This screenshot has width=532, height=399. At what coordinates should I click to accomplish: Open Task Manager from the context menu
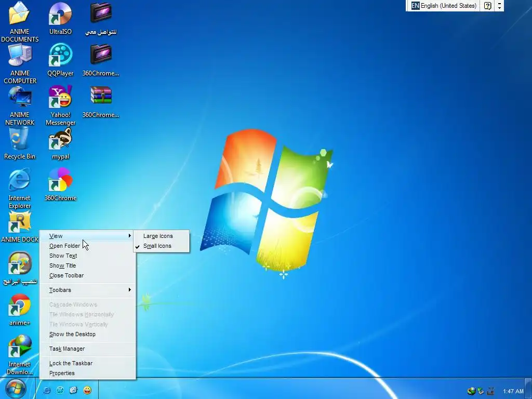(x=88, y=349)
